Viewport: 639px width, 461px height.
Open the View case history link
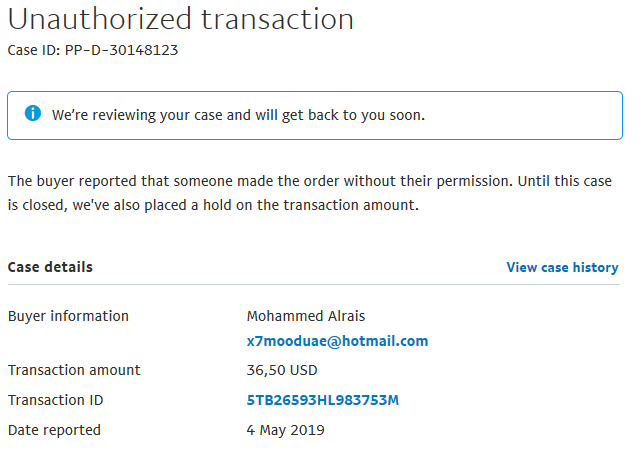(562, 267)
